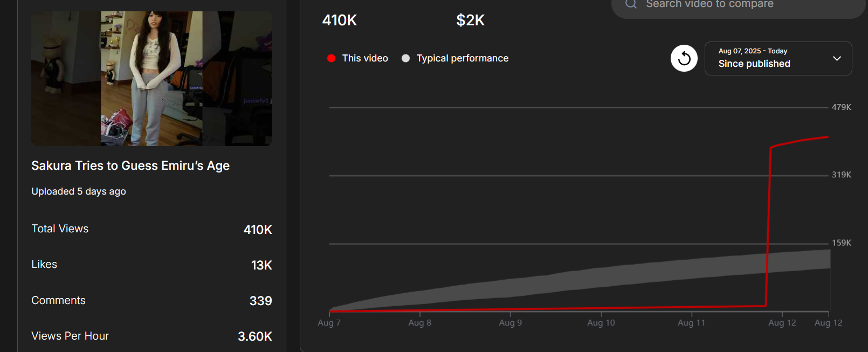
Task: Click the search magnifier icon
Action: point(631,4)
